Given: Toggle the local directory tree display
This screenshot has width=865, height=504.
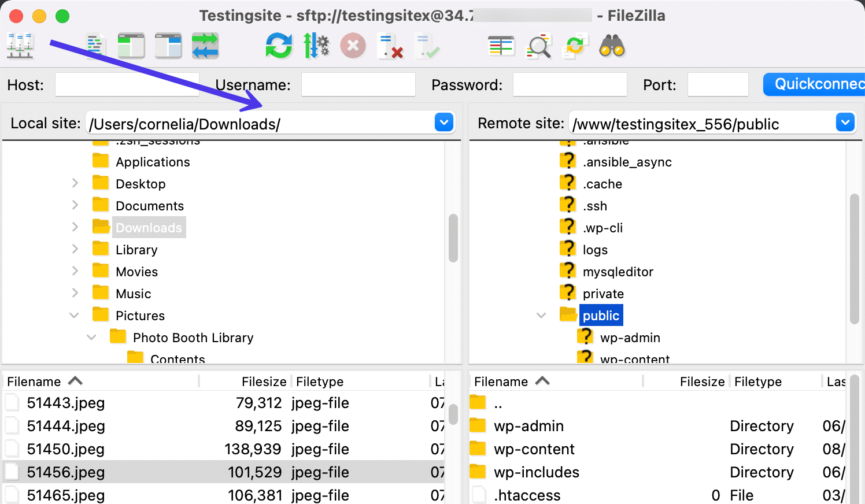Looking at the screenshot, I should point(131,46).
